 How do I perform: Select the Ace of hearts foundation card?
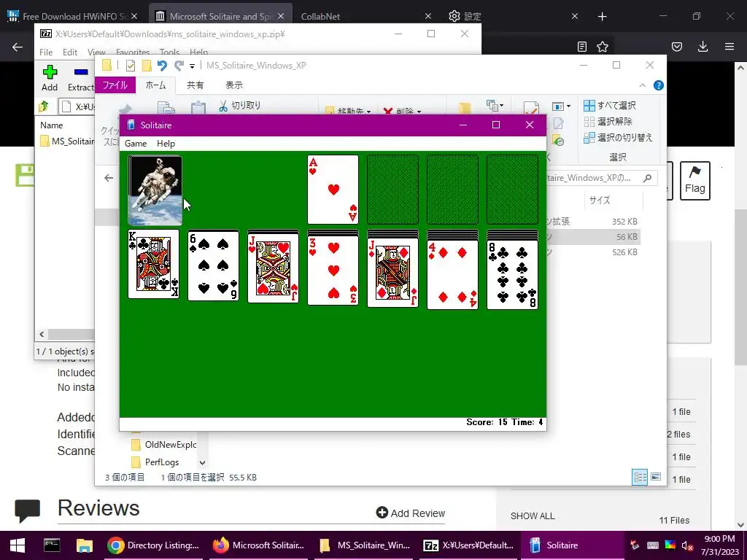click(x=333, y=190)
